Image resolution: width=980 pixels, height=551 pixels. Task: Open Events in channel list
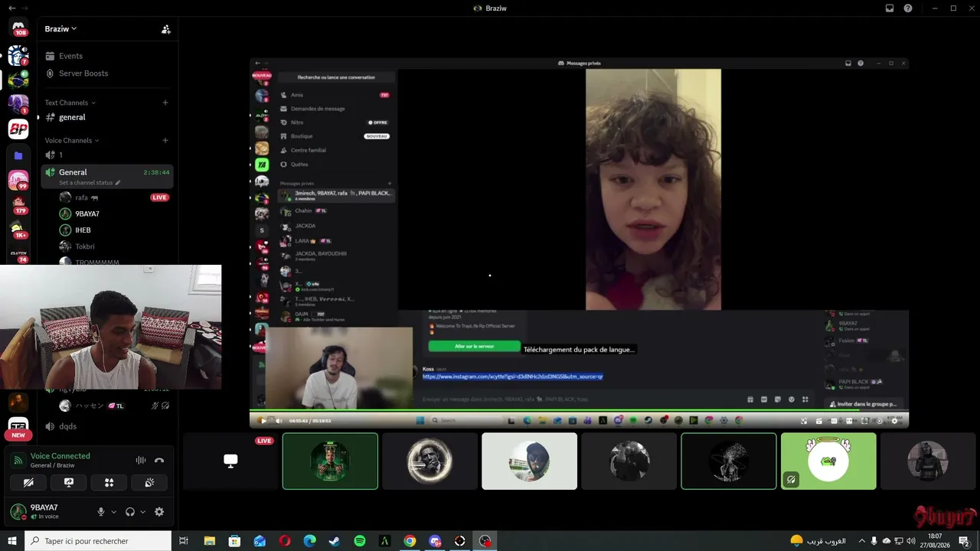(106, 56)
